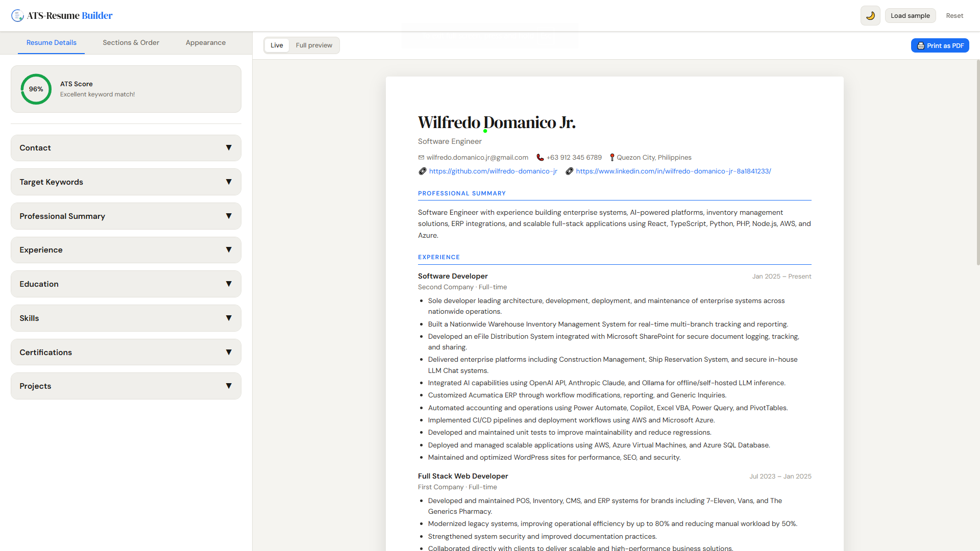Expand the Target Keywords section
The height and width of the screenshot is (551, 980).
tap(126, 182)
